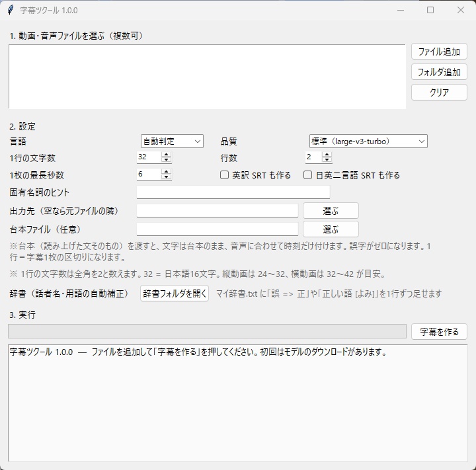Open the 品質 標準 (large-v3-turbo) dropdown
The image size is (476, 470).
tap(368, 141)
